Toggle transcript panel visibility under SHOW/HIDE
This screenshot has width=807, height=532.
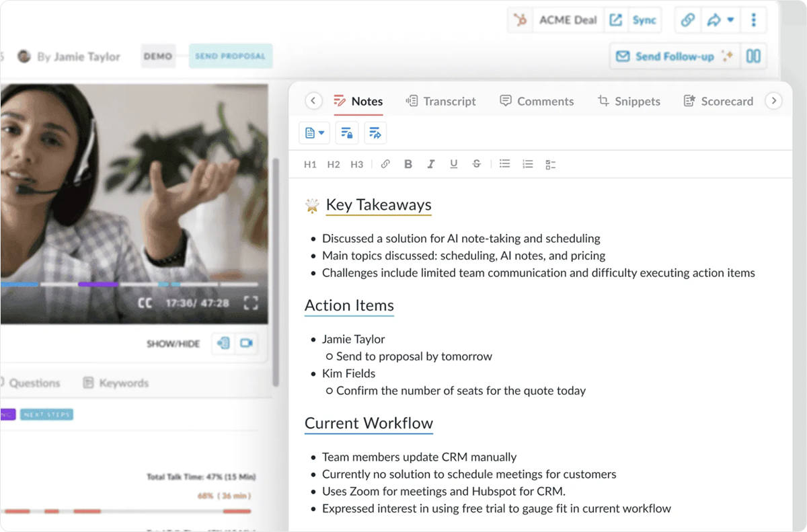pos(223,343)
